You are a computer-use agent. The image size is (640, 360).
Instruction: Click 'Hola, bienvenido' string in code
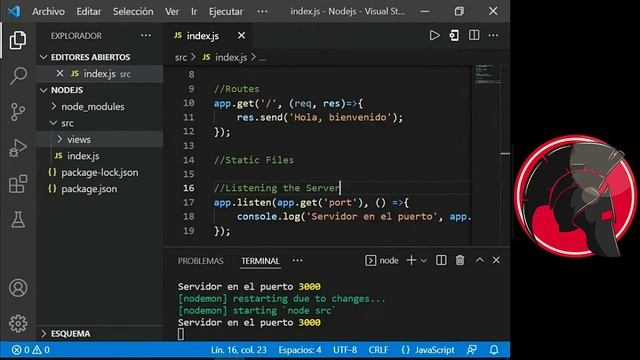click(340, 118)
